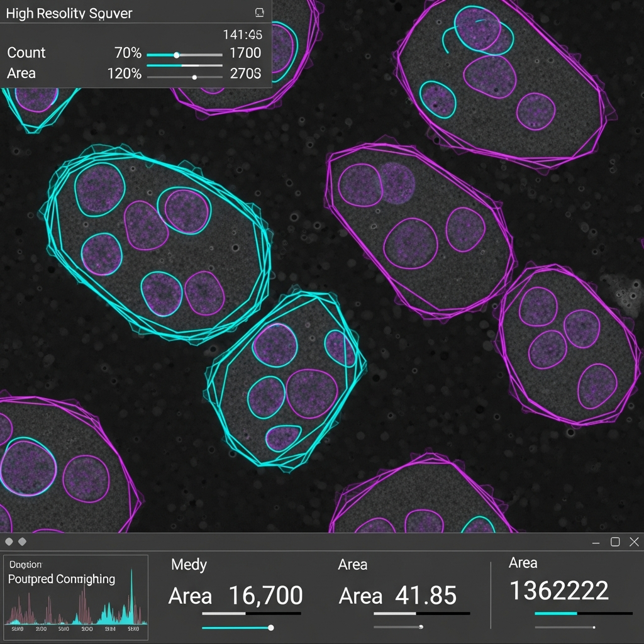
Task: Click the Medy Area 16,700 slider
Action: pos(270,627)
